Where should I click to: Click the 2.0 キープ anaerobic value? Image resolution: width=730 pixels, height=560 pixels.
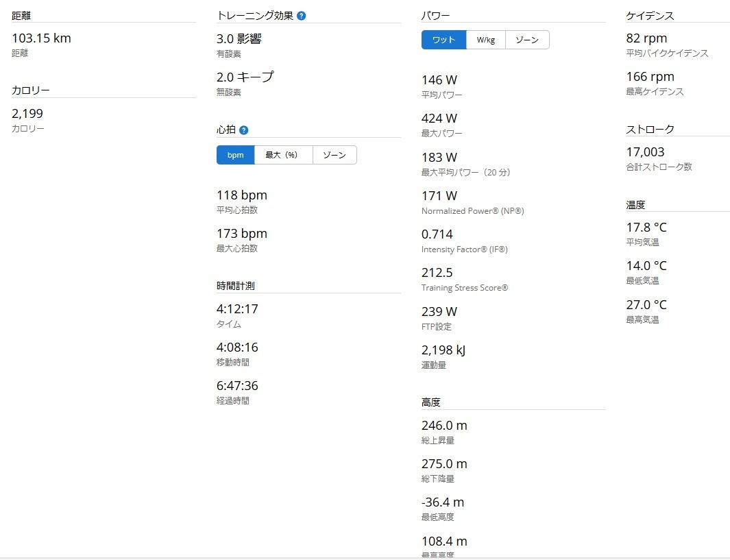[x=245, y=77]
